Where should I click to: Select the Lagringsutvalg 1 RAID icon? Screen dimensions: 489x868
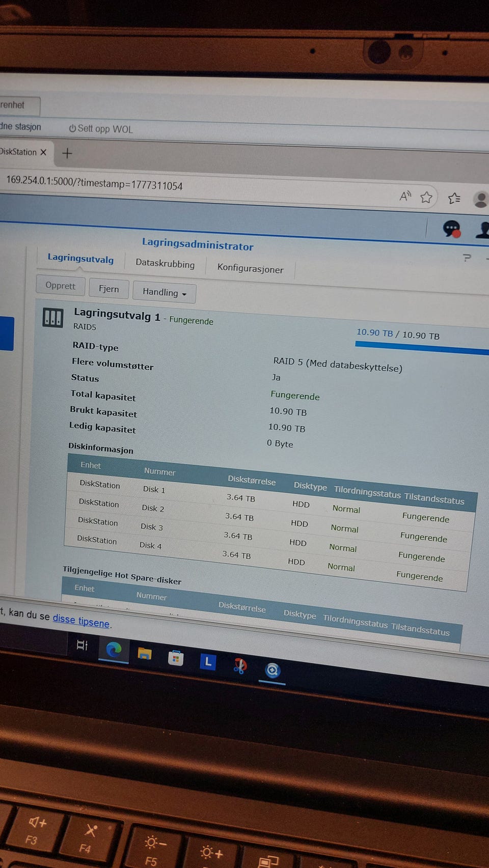[52, 318]
